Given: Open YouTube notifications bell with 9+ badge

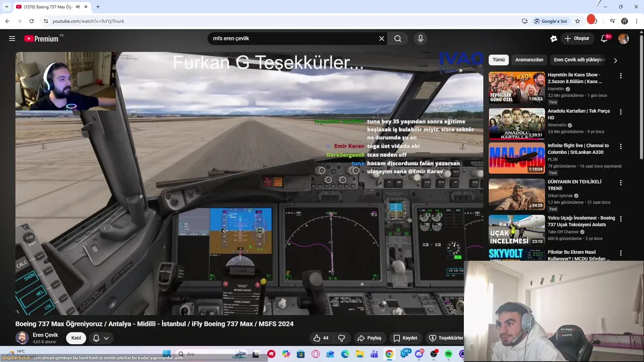Looking at the screenshot, I should pos(605,39).
